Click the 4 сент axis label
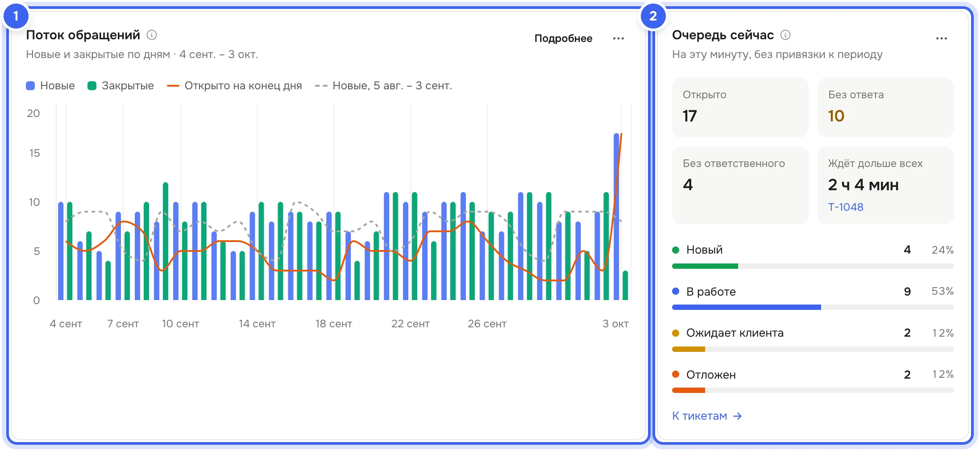 [x=66, y=324]
